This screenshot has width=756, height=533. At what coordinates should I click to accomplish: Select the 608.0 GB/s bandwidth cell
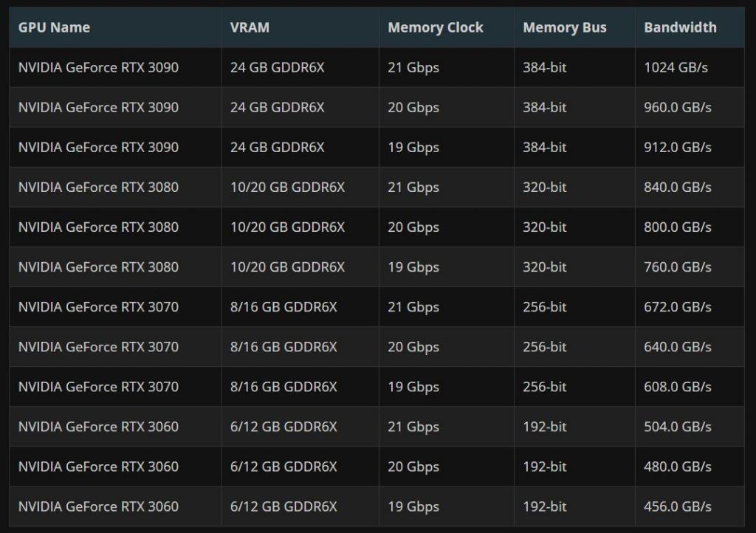(x=677, y=386)
